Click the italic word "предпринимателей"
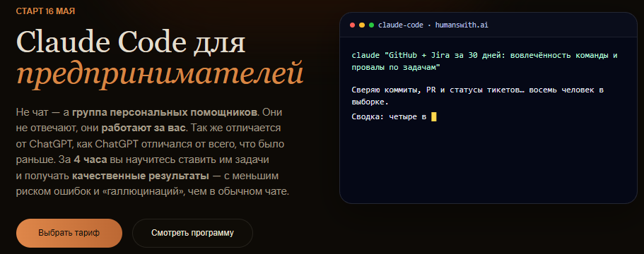Screen dimensions: 644x254 [x=160, y=75]
